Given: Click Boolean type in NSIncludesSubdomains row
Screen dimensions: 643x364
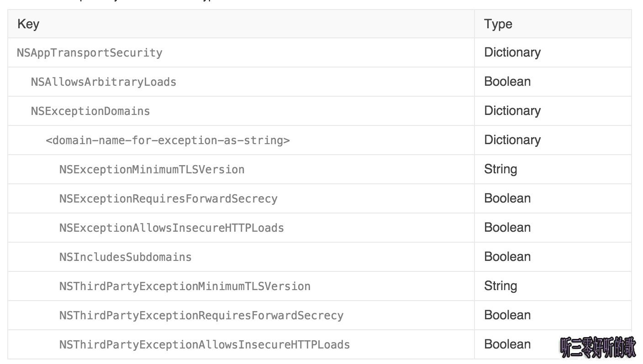Looking at the screenshot, I should point(507,257).
